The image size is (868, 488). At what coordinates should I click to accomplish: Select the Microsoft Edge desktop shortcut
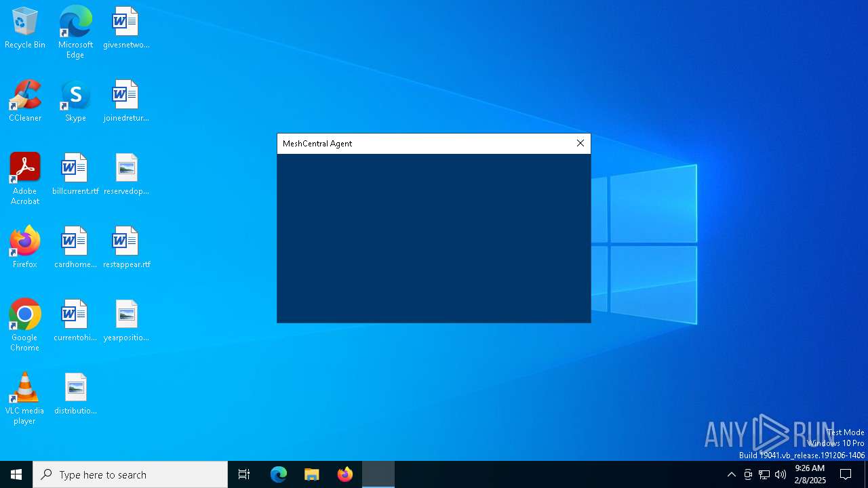[x=75, y=32]
